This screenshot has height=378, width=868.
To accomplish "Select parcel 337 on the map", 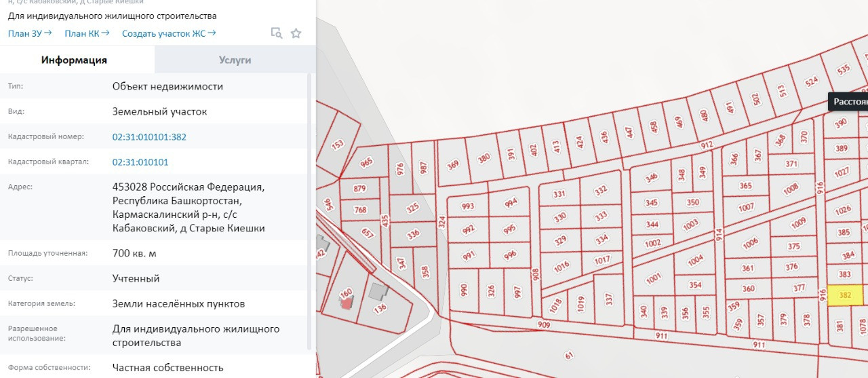I will 608,299.
